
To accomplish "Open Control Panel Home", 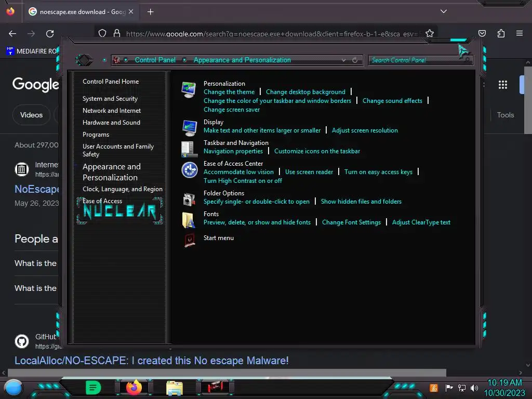I will click(111, 82).
